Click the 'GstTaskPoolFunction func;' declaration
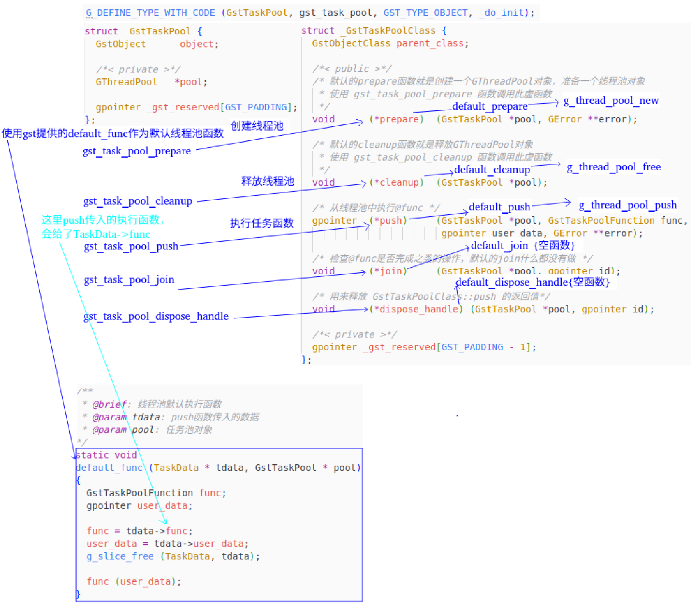The height and width of the screenshot is (604, 700). coord(156,493)
